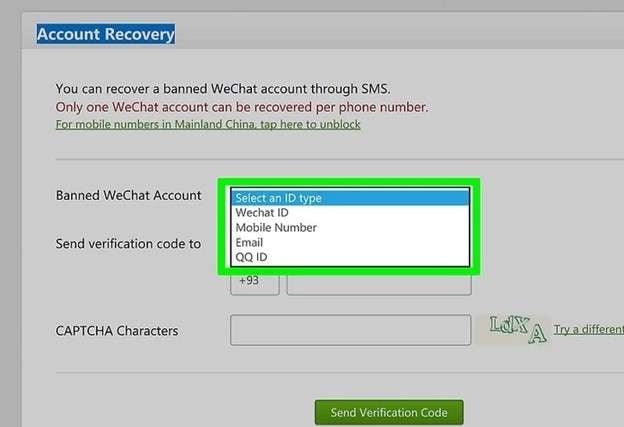Click the CAPTCHA Characters label

tap(117, 331)
